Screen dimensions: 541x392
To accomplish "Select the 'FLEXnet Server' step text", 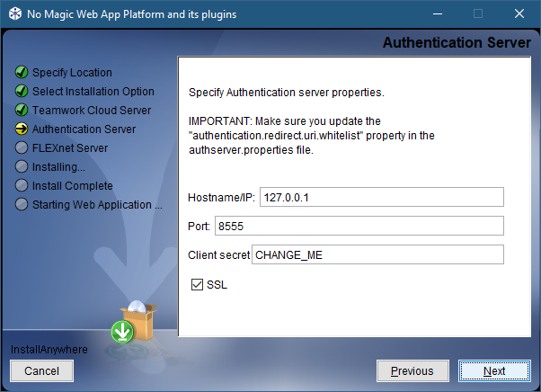I will (70, 148).
